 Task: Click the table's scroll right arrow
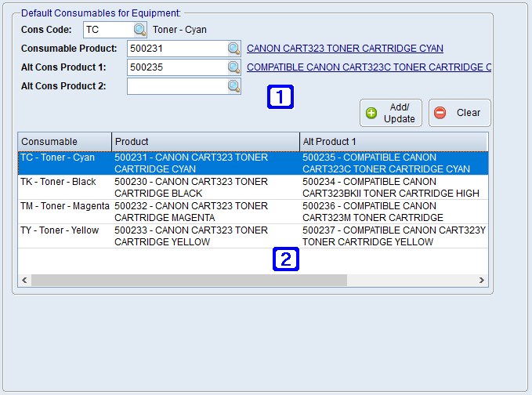[x=481, y=281]
